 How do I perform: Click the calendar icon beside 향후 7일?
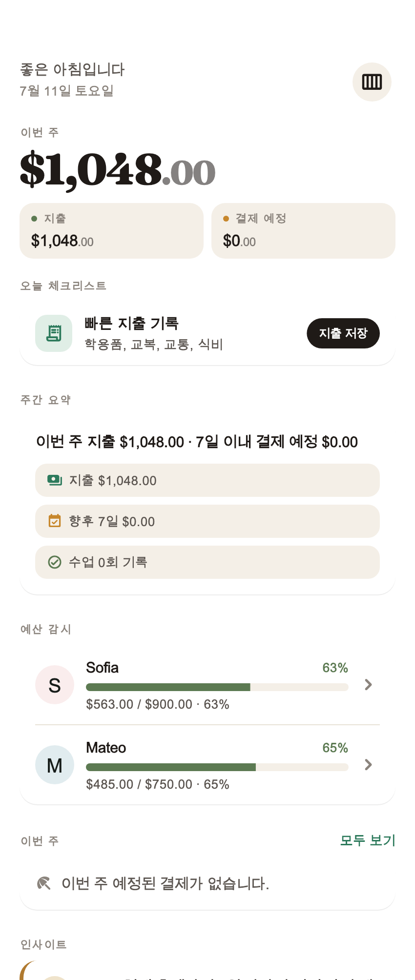(55, 521)
